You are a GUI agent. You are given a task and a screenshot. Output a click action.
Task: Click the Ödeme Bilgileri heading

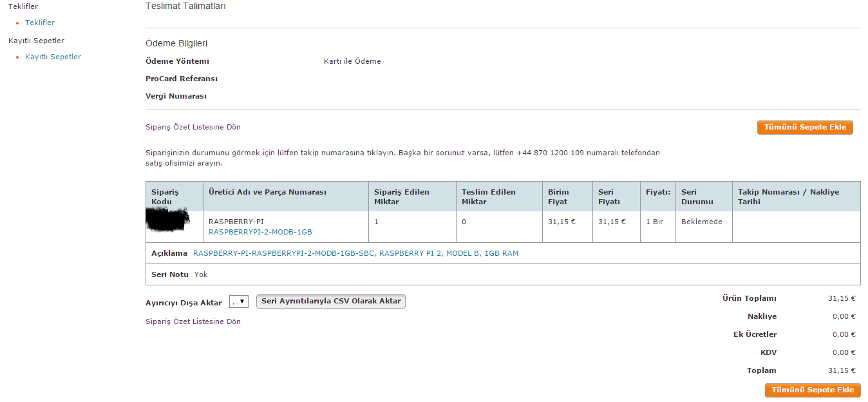pos(176,43)
